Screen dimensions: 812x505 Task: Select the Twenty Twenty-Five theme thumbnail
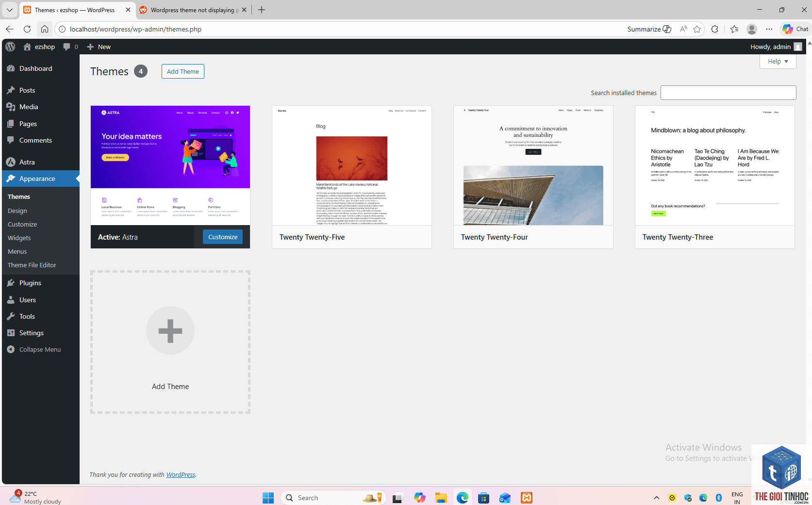tap(352, 165)
